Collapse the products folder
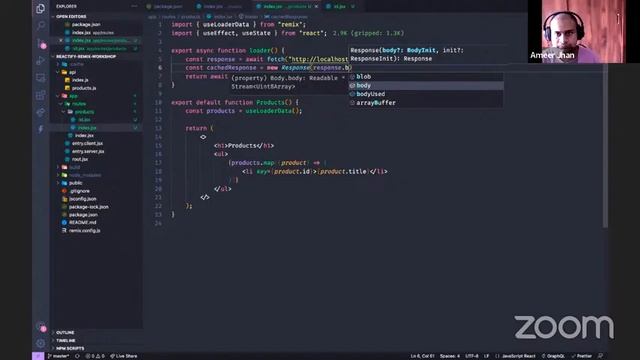Viewport: 640px width, 360px height. [x=84, y=112]
